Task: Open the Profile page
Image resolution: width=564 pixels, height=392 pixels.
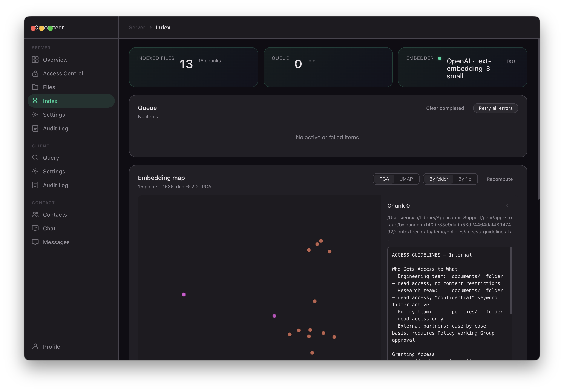Action: pos(51,346)
